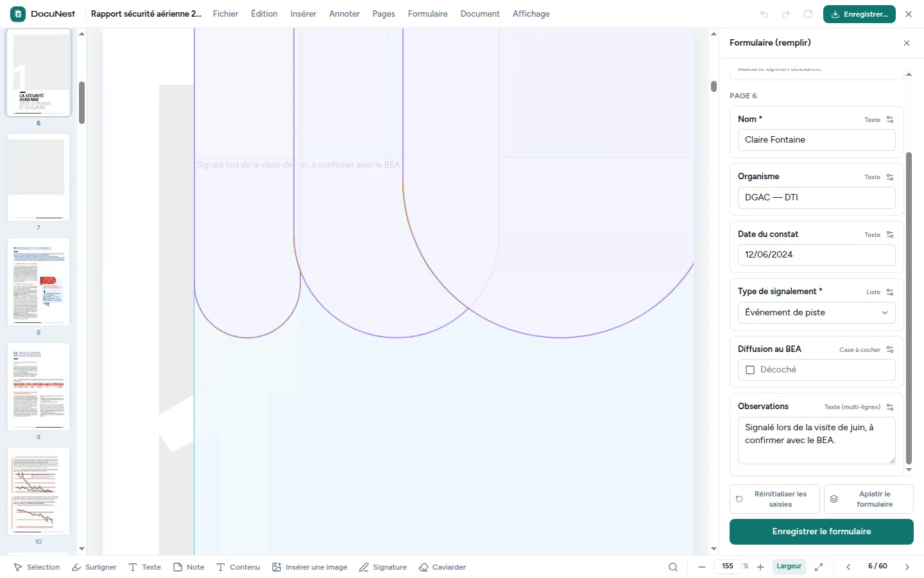Open field settings for Organisme
This screenshot has width=924, height=578.
tap(890, 177)
